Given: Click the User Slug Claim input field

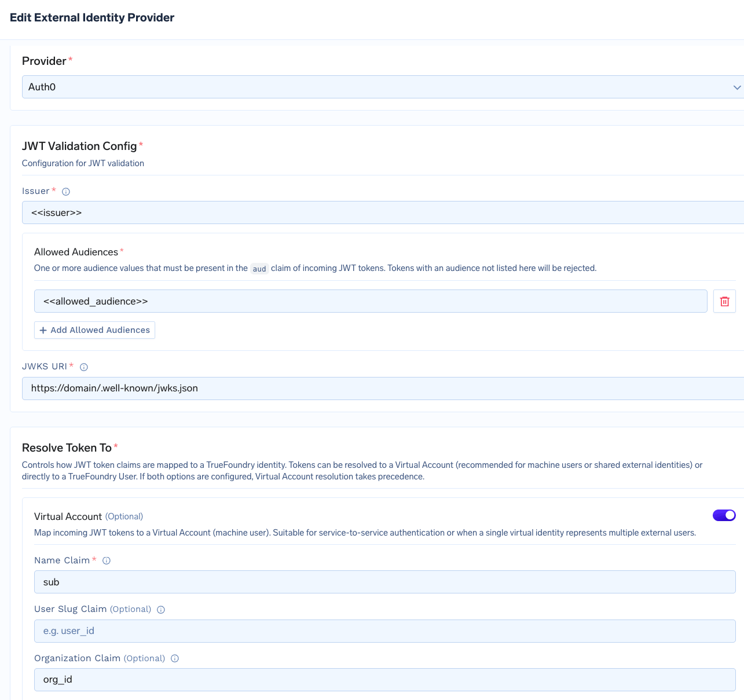Looking at the screenshot, I should point(384,631).
